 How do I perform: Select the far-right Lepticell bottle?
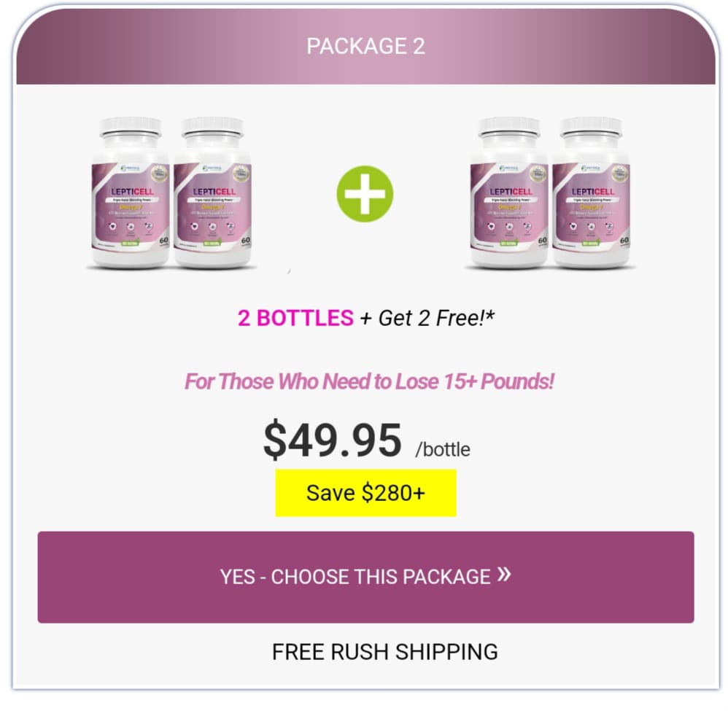[x=591, y=193]
